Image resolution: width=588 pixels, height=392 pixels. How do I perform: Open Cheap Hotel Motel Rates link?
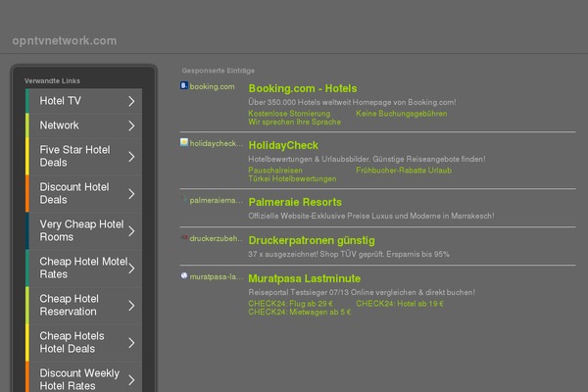(83, 268)
